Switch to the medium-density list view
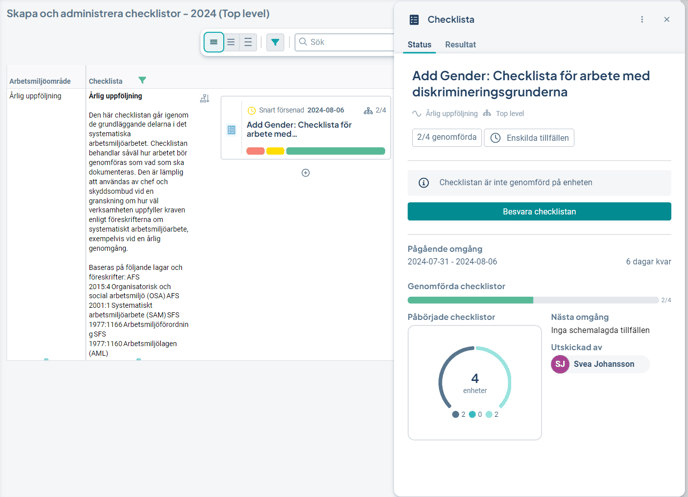Screen dimensions: 688x497 coord(231,42)
